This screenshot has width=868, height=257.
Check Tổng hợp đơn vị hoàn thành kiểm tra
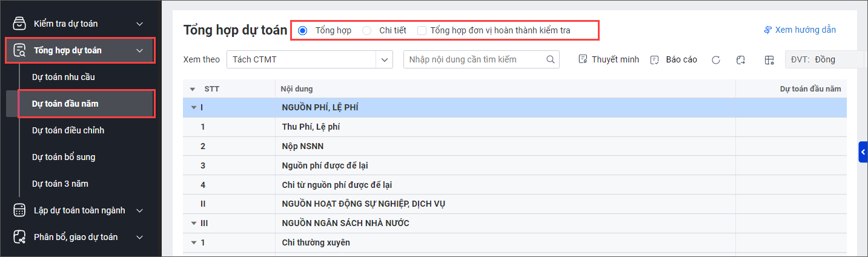coord(422,30)
